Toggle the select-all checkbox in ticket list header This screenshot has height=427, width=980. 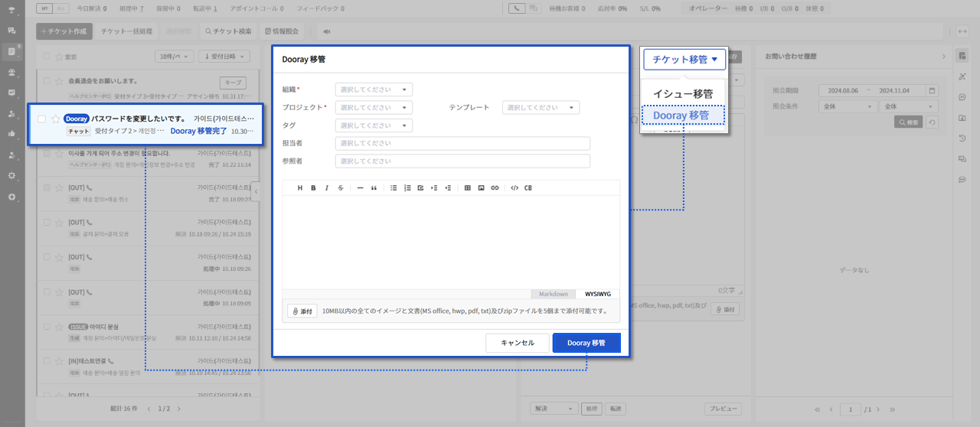tap(47, 57)
